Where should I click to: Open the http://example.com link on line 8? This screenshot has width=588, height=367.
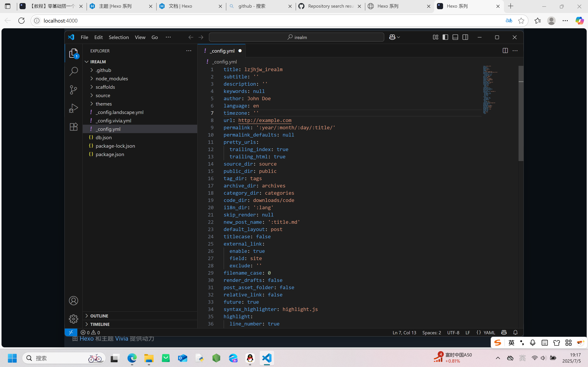pyautogui.click(x=265, y=120)
